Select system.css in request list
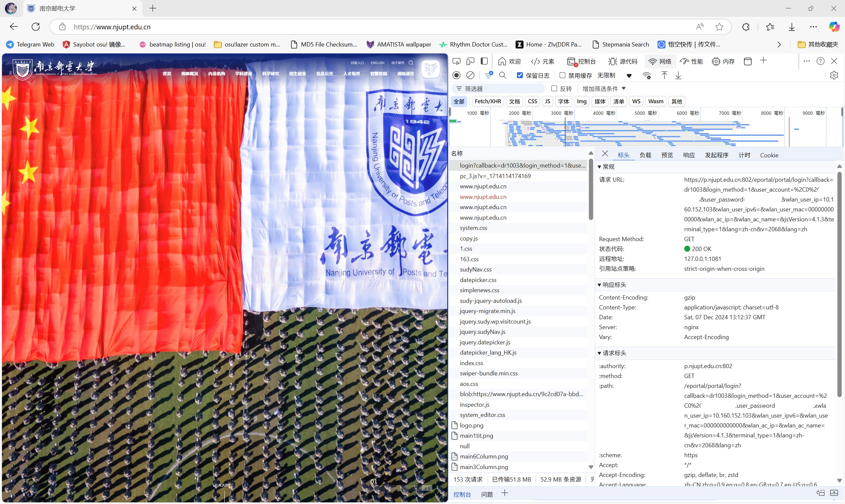Screen dimensions: 845x504 (x=473, y=228)
